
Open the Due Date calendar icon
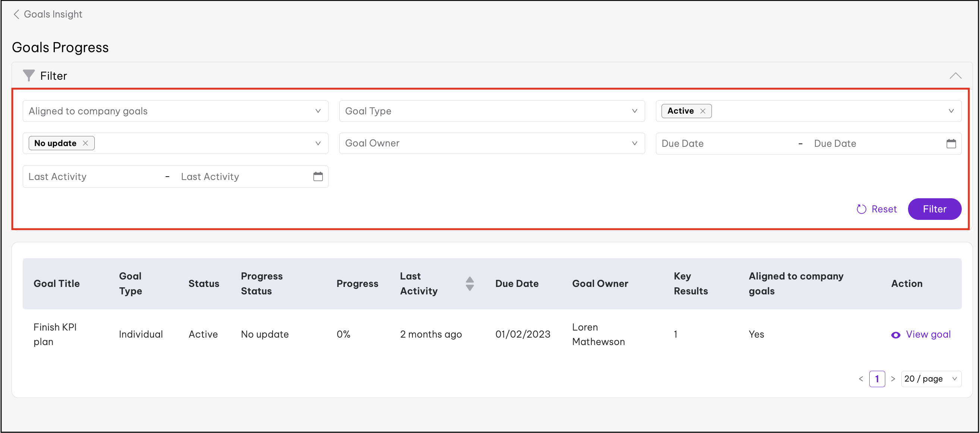pos(951,144)
